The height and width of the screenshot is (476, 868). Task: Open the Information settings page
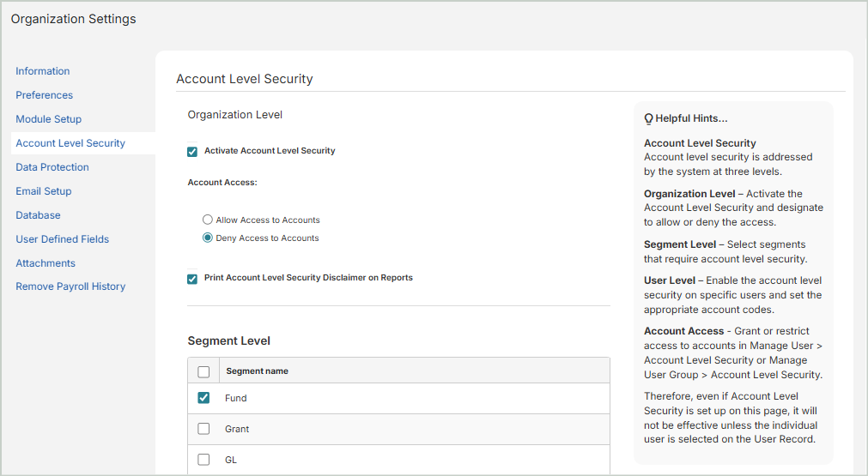[x=43, y=71]
